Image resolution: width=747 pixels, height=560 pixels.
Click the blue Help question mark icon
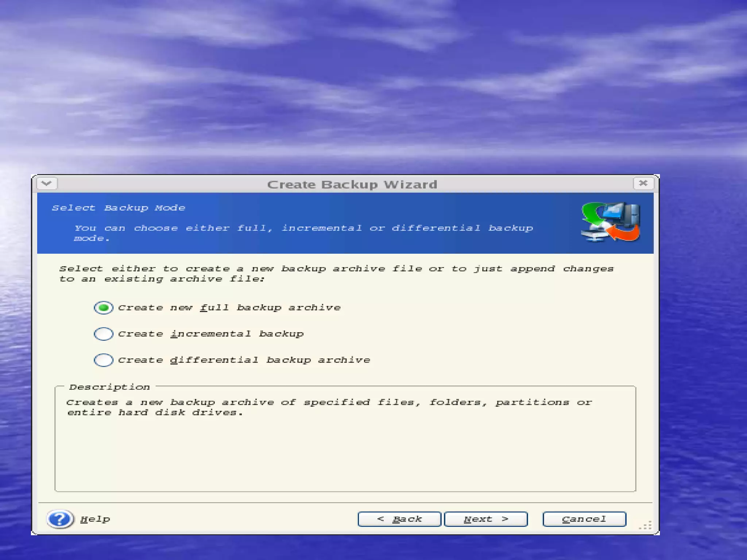tap(60, 519)
